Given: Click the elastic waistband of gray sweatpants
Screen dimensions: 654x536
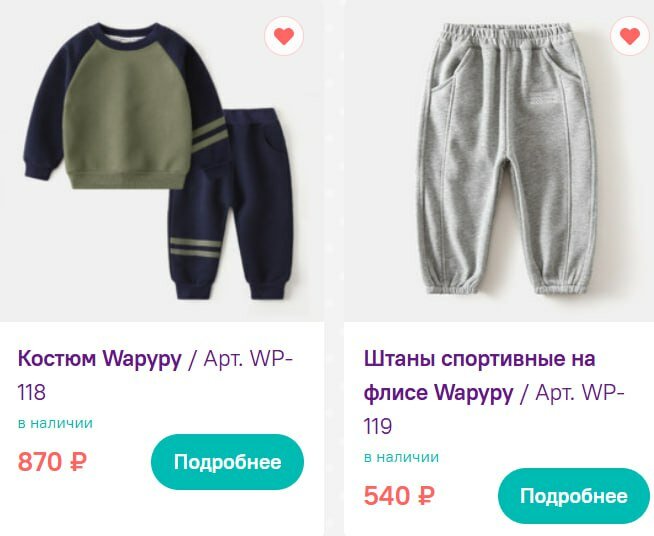Looking at the screenshot, I should (506, 34).
